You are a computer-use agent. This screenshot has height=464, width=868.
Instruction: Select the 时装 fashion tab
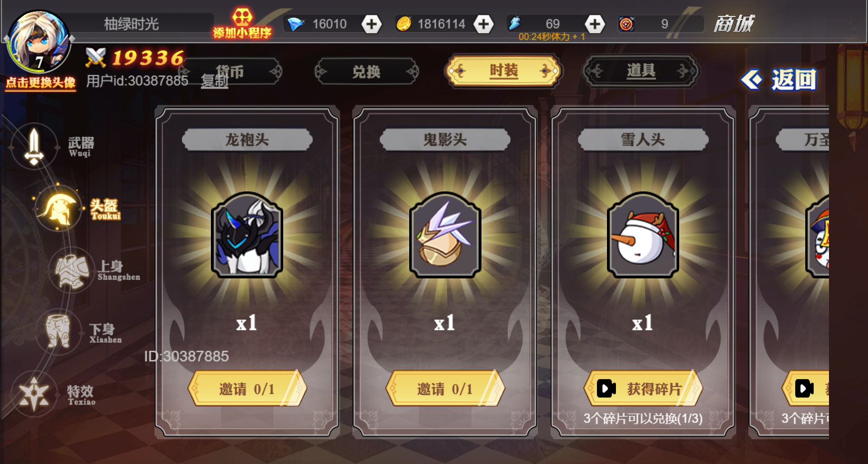pyautogui.click(x=504, y=71)
